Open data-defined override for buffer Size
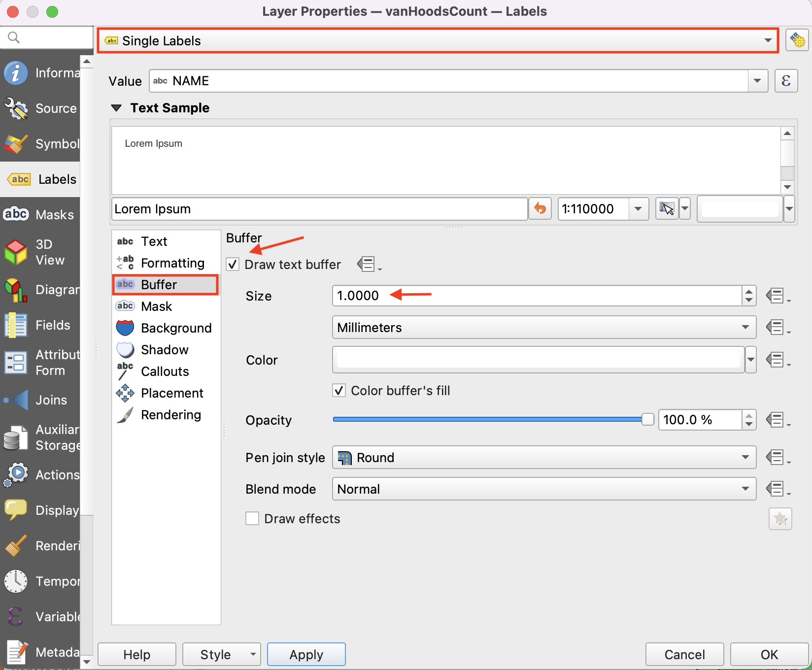This screenshot has width=812, height=670. [777, 296]
